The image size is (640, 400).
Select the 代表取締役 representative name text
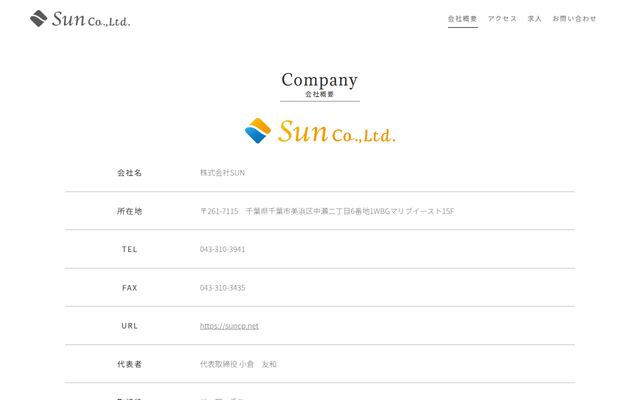click(x=238, y=364)
